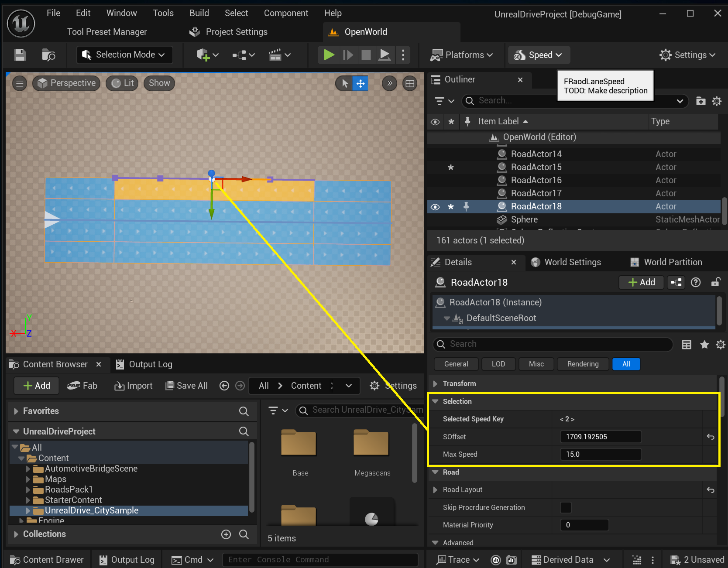Click the Details property search field
The width and height of the screenshot is (728, 568).
[x=553, y=344]
